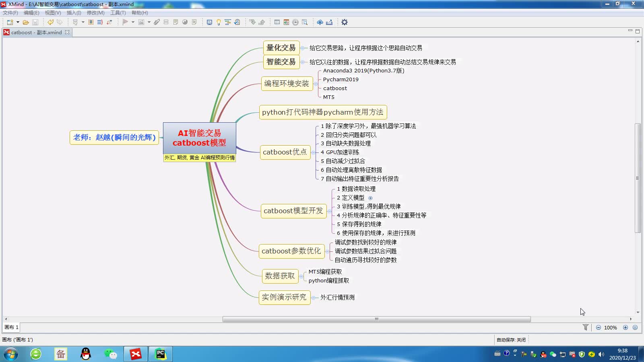The image size is (644, 362).
Task: Collapse the 量化交易 branch
Action: point(302,48)
